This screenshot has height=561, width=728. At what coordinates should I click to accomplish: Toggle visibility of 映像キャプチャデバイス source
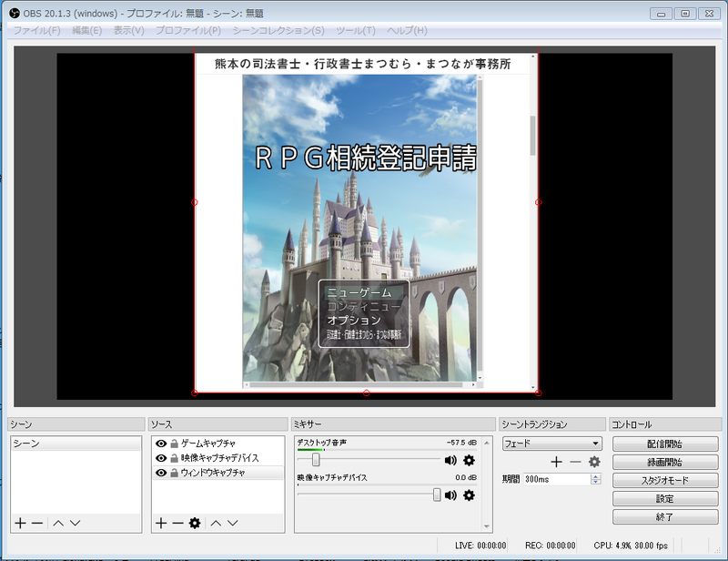point(161,458)
